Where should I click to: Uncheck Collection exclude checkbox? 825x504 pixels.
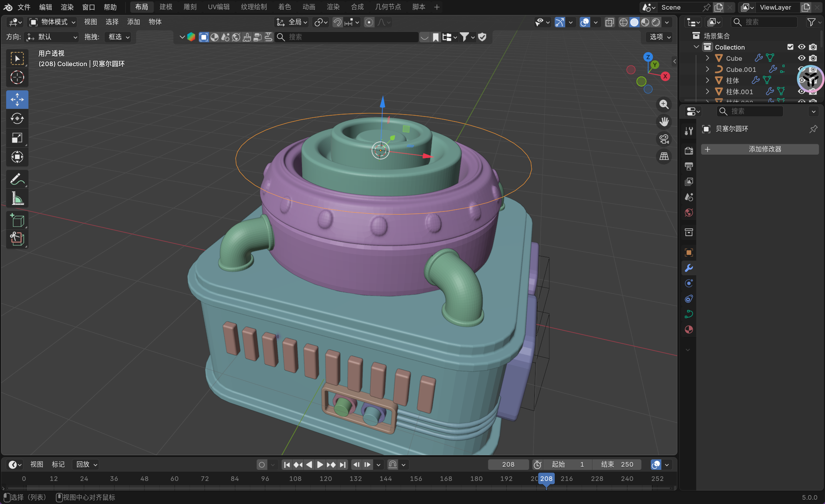pyautogui.click(x=790, y=47)
